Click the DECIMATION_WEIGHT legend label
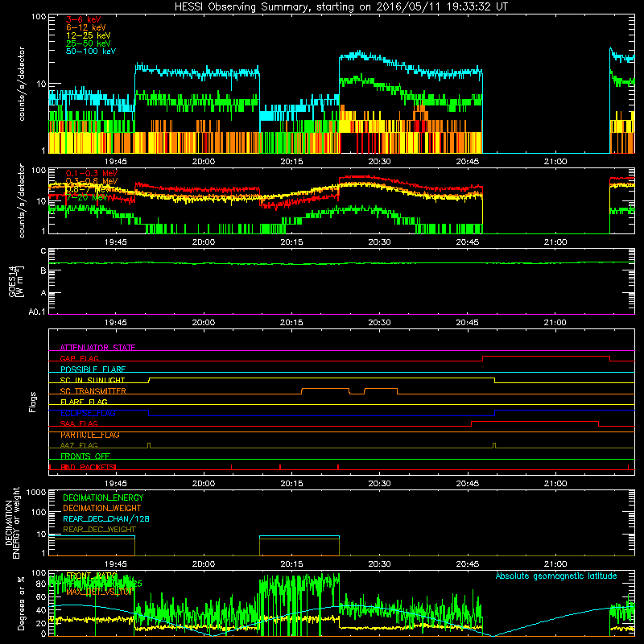 pyautogui.click(x=102, y=508)
